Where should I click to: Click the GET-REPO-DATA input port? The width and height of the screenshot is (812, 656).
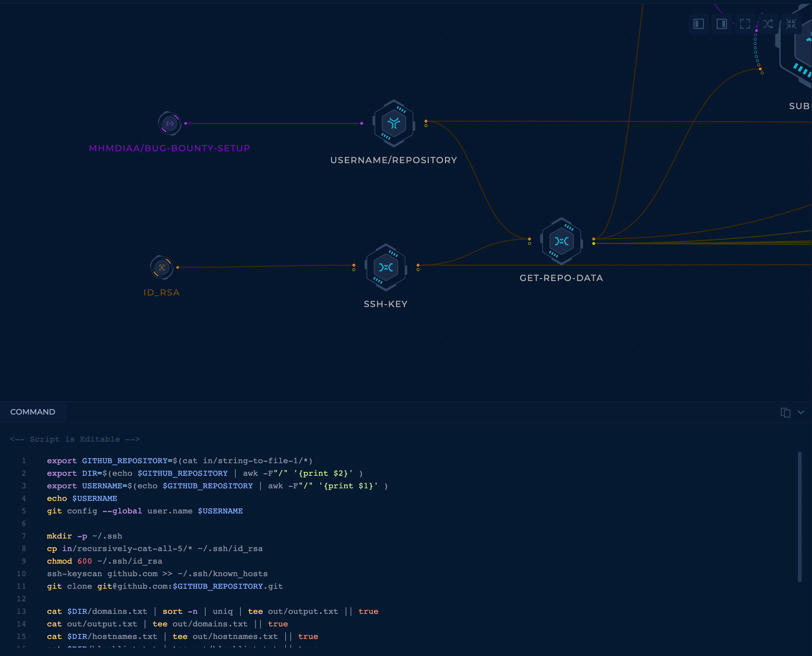pos(529,239)
